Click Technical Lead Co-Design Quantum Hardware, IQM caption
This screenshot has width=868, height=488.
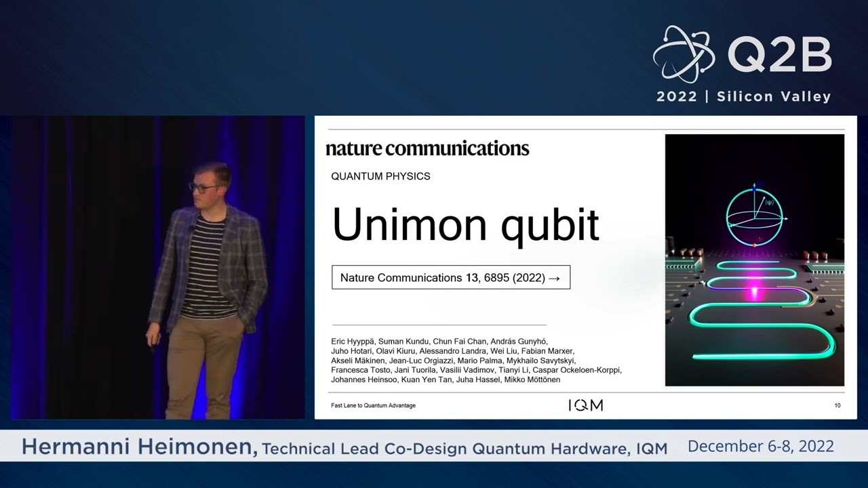pos(465,449)
